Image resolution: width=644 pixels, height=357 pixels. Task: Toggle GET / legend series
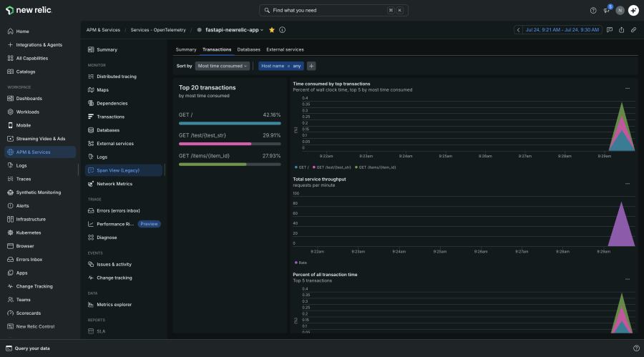[x=302, y=167]
